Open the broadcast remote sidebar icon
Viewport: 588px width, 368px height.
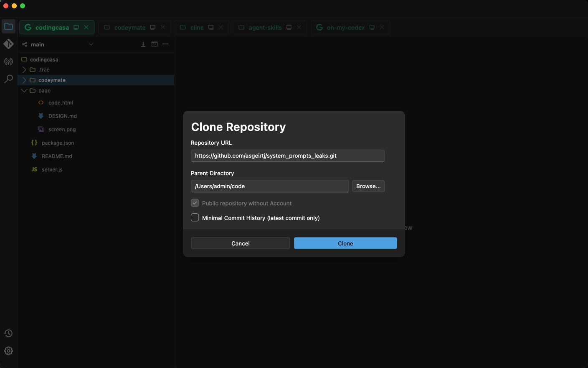click(x=8, y=61)
